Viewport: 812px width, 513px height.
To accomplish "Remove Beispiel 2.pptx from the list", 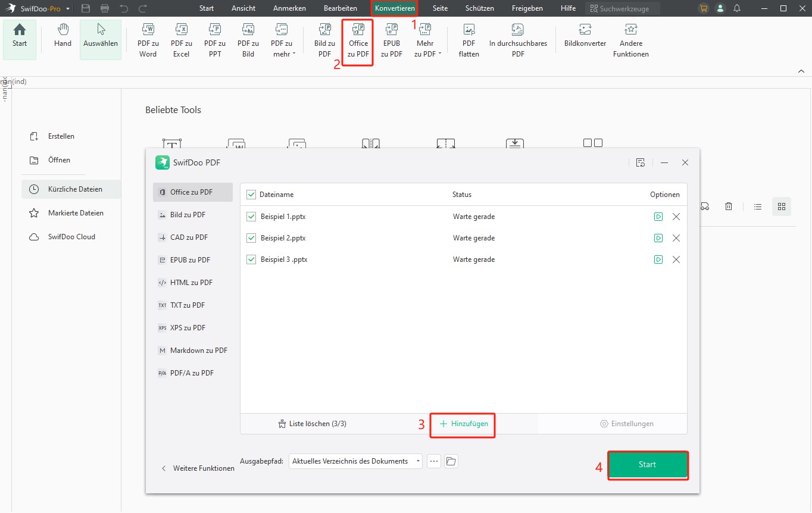I will coord(676,238).
